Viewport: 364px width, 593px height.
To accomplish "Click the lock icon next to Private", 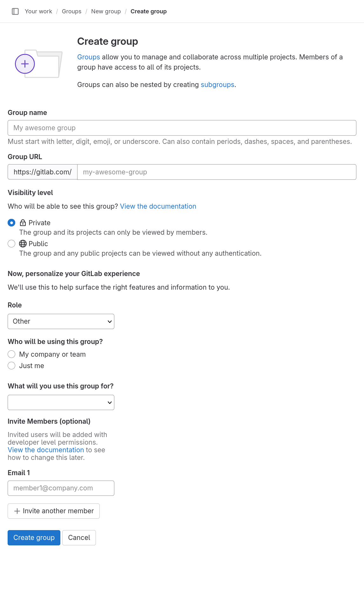I will tap(23, 223).
